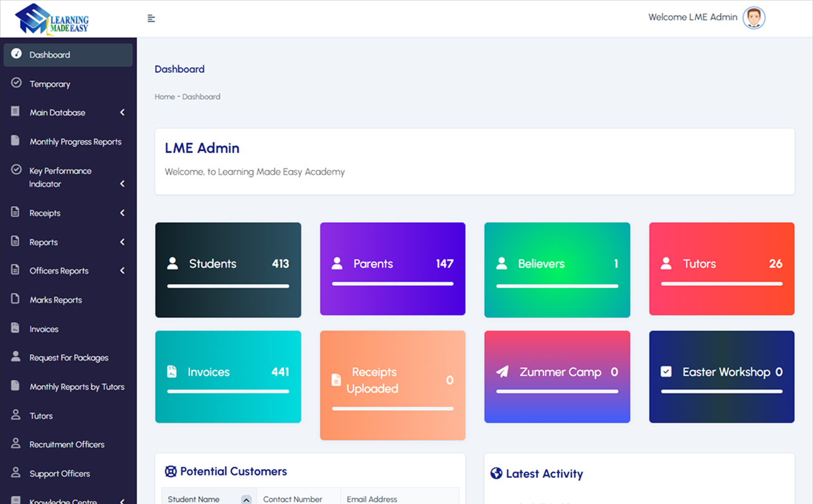Sort the Student Name column

point(246,499)
